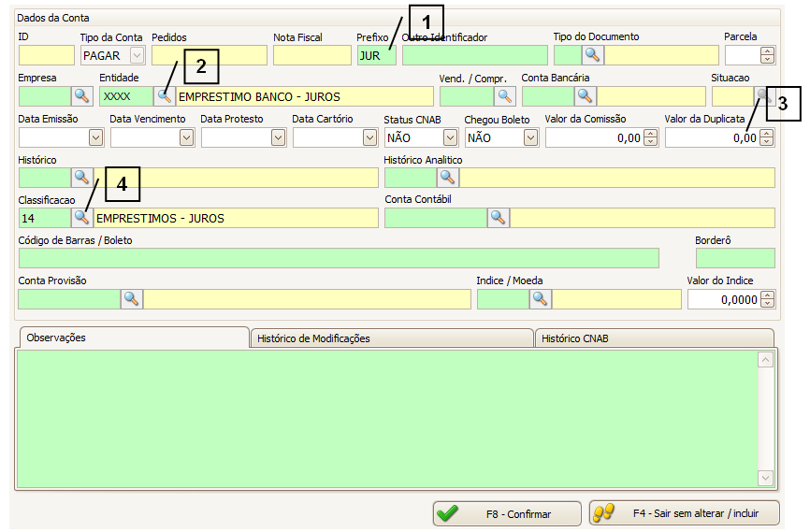The image size is (810, 532).
Task: Click into the Código de Barras / Boleto field
Action: (339, 258)
